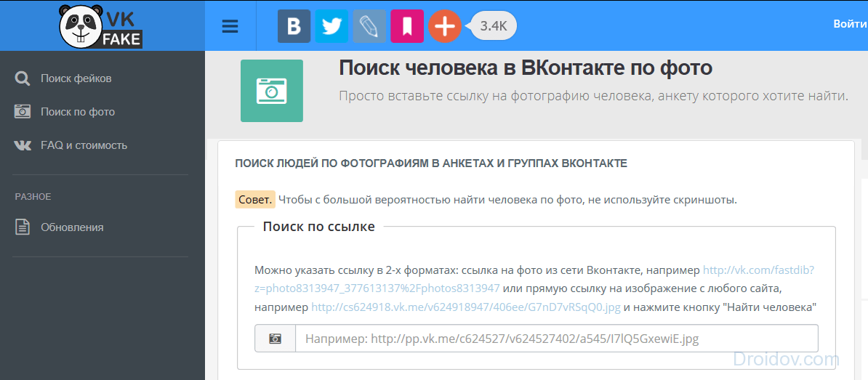Click the photo URL input field
Screen dimensions: 868x380
coord(556,339)
